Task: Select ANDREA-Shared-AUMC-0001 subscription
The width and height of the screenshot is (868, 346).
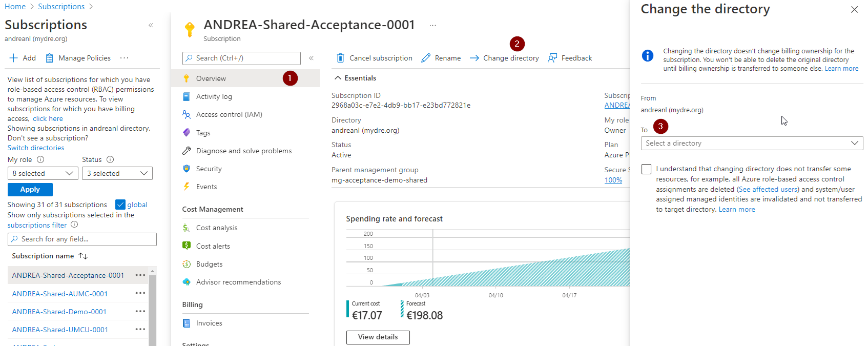Action: pyautogui.click(x=60, y=294)
